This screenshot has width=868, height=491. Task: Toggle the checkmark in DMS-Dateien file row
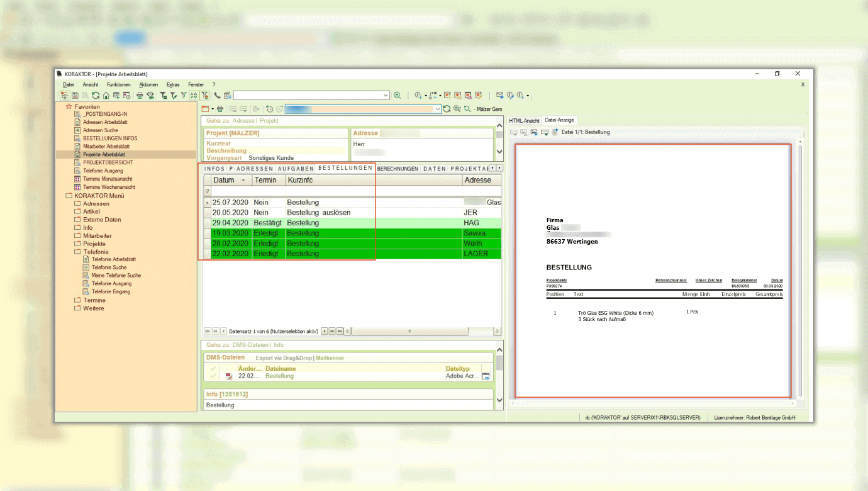tap(213, 376)
